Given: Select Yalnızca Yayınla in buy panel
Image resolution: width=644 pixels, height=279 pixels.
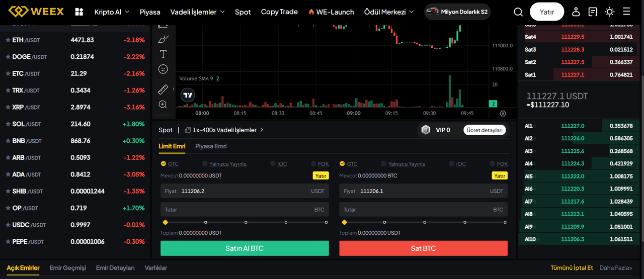Looking at the screenshot, I should point(224,164).
